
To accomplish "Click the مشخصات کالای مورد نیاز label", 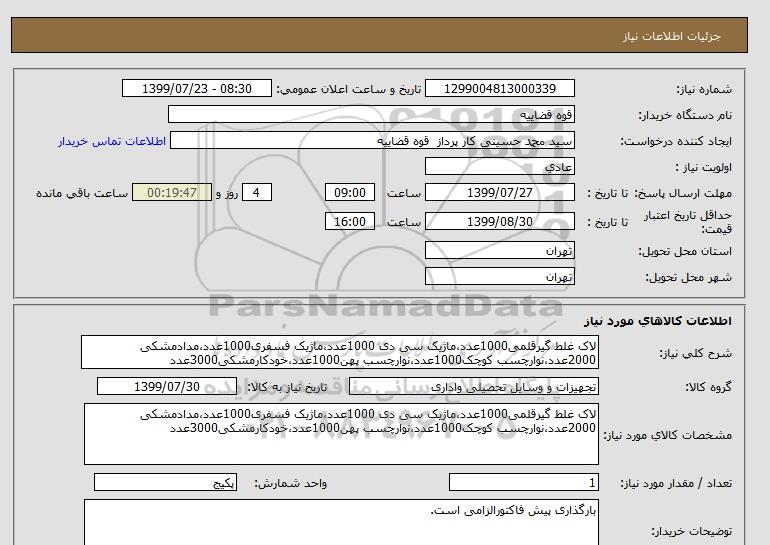I will (667, 435).
